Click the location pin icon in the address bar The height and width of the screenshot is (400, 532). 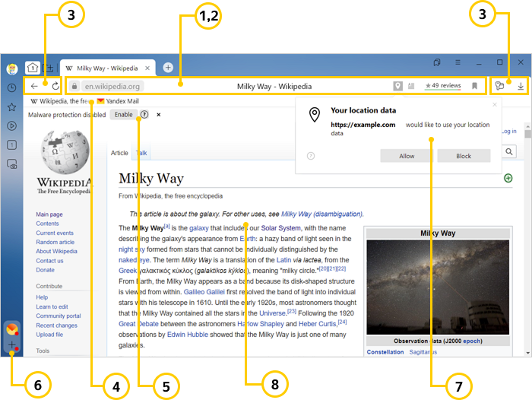[397, 87]
